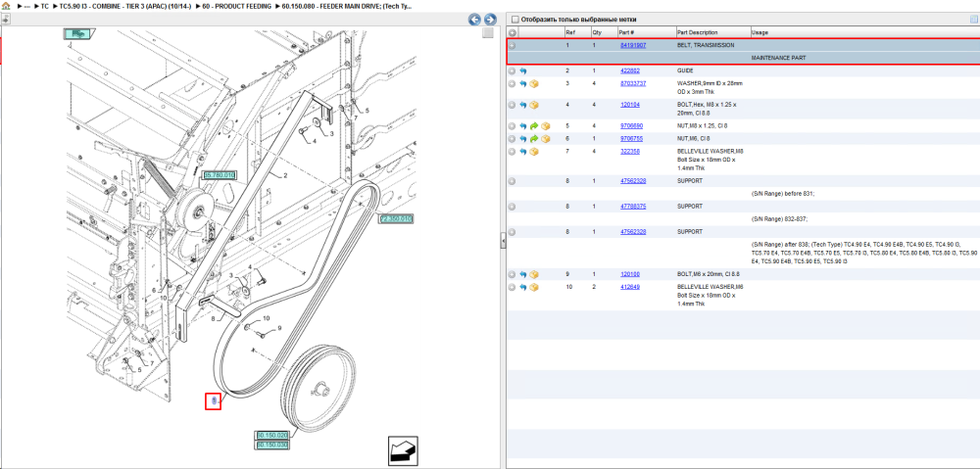Click the blue arrow for NUT 9706690
The image size is (980, 469).
click(x=523, y=126)
